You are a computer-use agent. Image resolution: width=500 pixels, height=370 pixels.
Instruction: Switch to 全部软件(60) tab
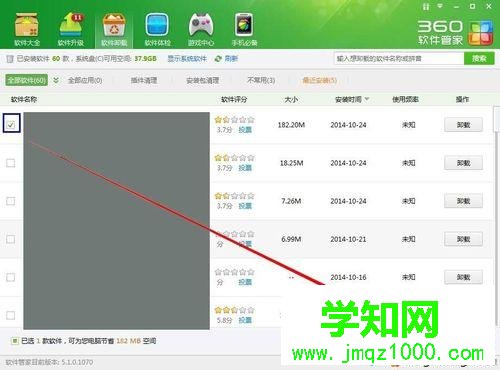(26, 80)
